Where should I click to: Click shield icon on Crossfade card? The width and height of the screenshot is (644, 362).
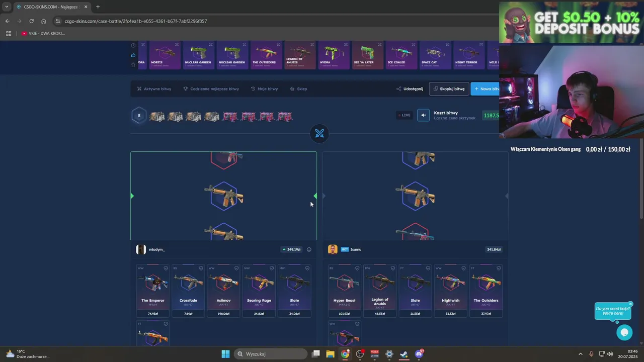(201, 268)
